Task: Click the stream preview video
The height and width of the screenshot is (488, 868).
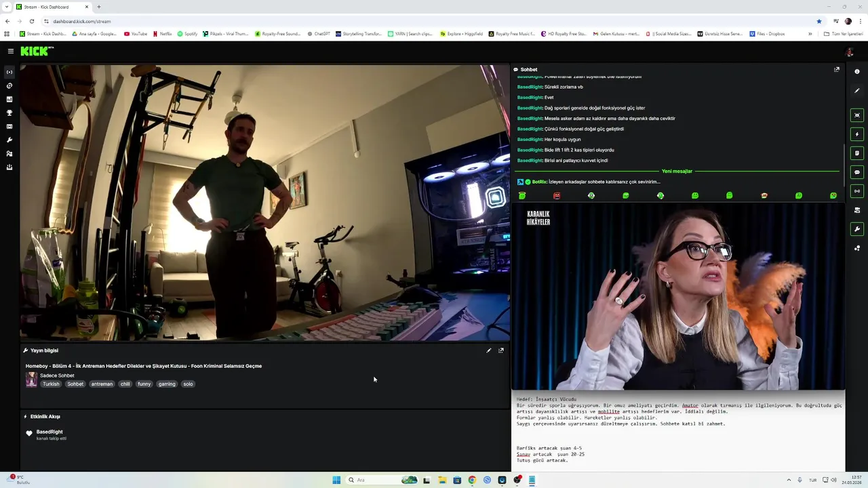Action: point(265,203)
